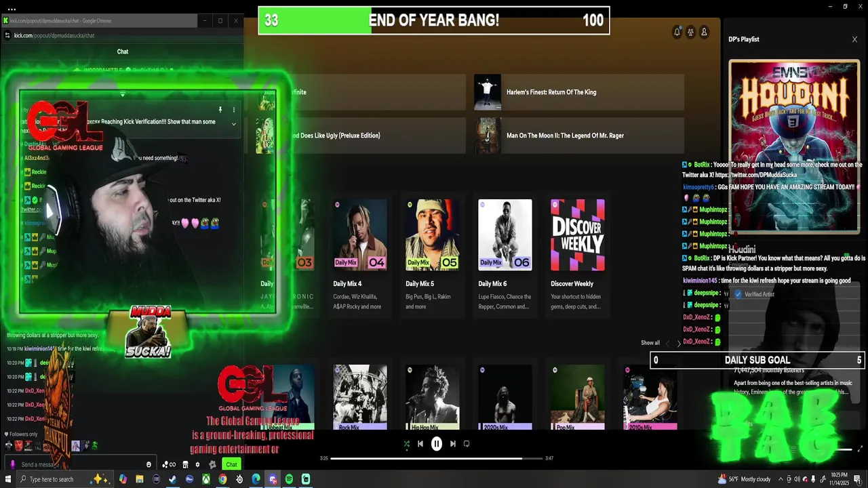Viewport: 868px width, 488px height.
Task: Click the Show all link
Action: click(x=650, y=343)
